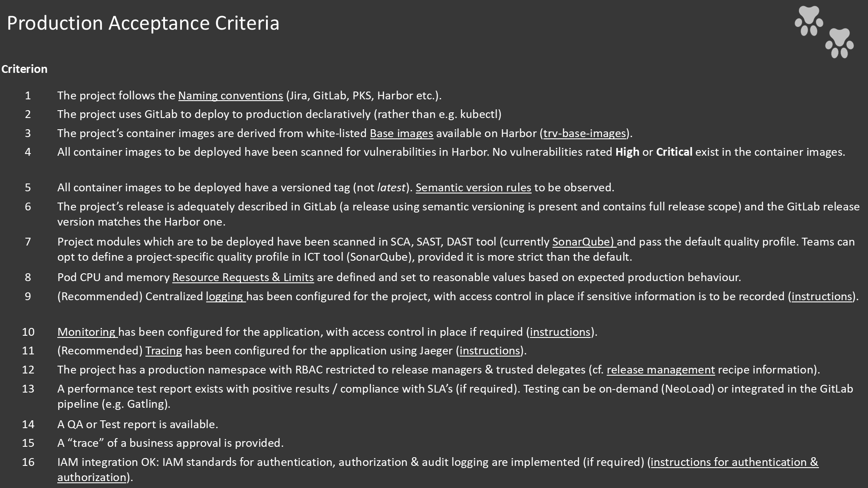Open the trv-base-images Harbor link

585,133
